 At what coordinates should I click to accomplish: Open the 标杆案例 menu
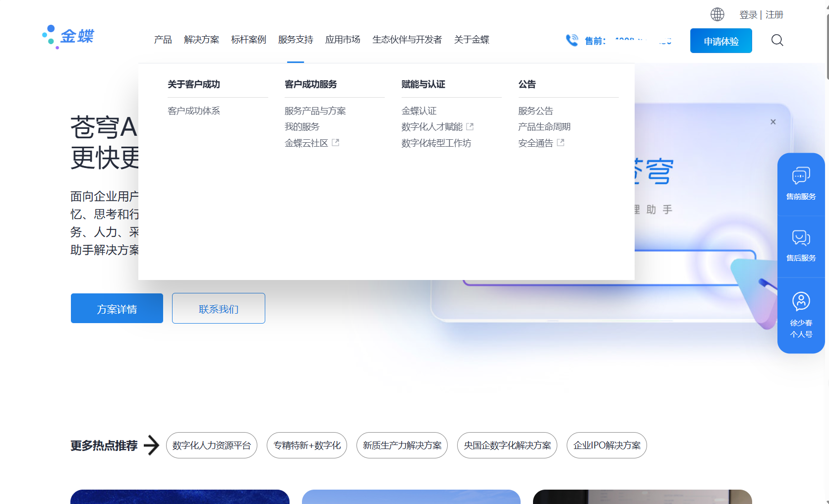pyautogui.click(x=248, y=40)
